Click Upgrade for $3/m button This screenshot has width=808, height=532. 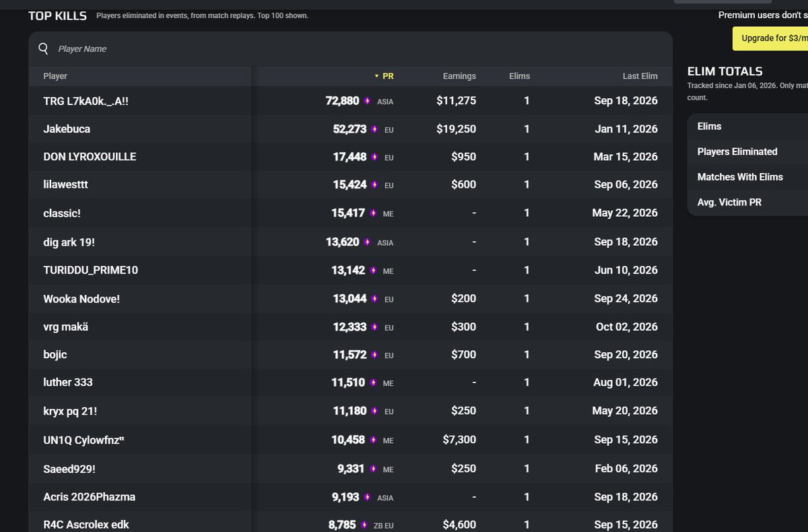point(770,38)
